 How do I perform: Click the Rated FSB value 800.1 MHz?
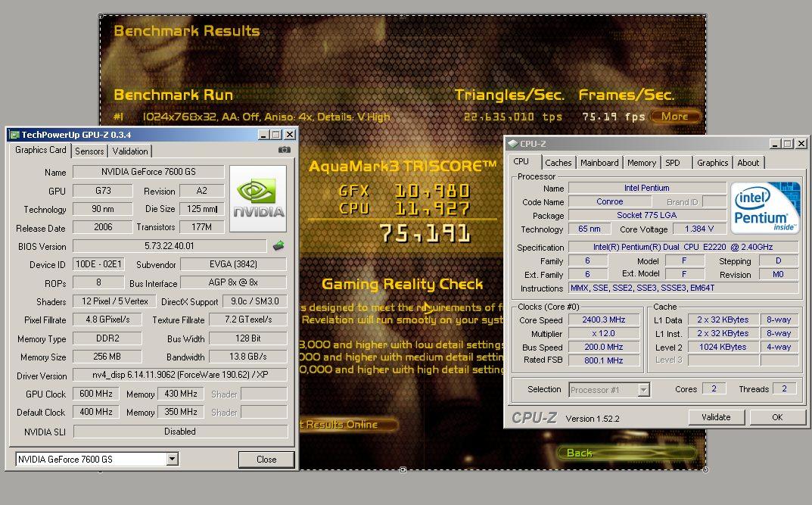[x=604, y=360]
